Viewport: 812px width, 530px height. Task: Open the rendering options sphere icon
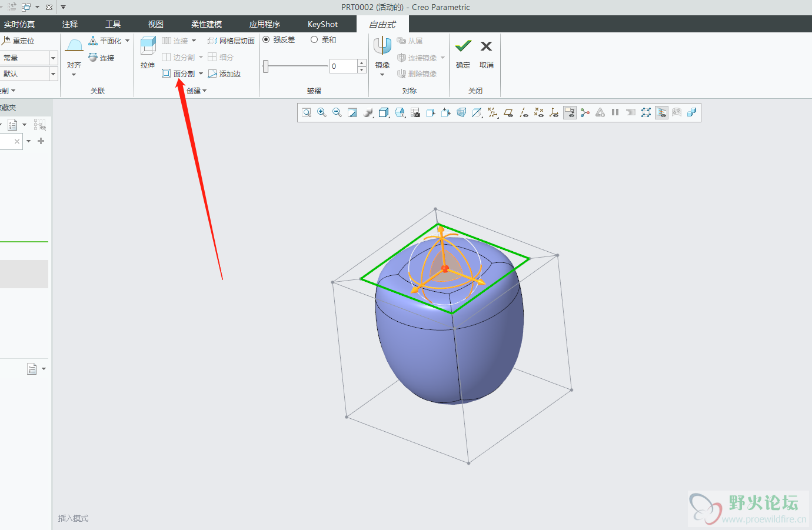pos(368,112)
